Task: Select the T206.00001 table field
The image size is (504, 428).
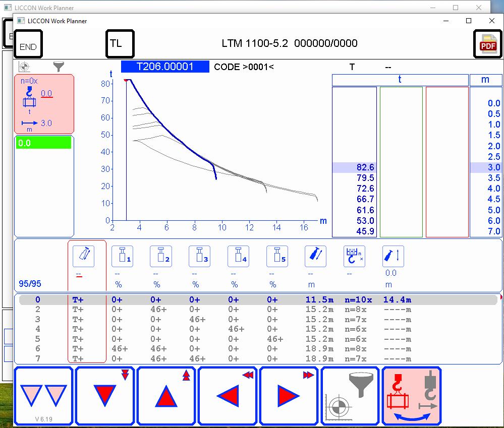Action: click(x=165, y=67)
